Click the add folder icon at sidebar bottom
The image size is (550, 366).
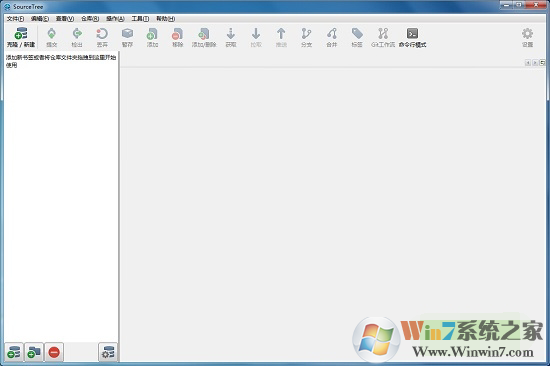34,352
